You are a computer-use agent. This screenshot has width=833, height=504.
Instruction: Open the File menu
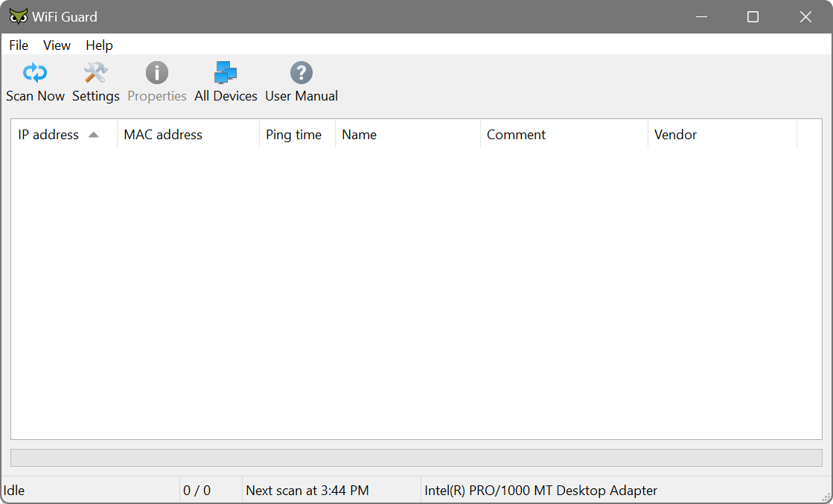(19, 45)
